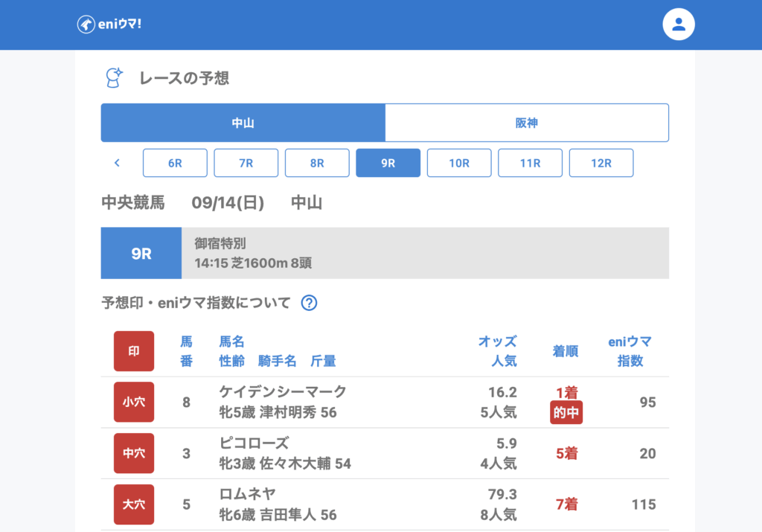762x532 pixels.
Task: Click the 小穴 prediction mark badge
Action: [x=134, y=403]
